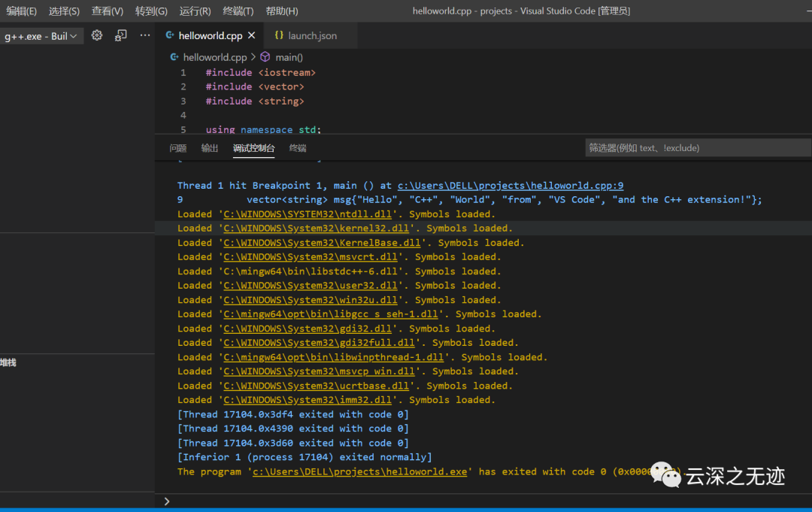
Task: Switch to the 终端 panel tab
Action: [x=298, y=148]
